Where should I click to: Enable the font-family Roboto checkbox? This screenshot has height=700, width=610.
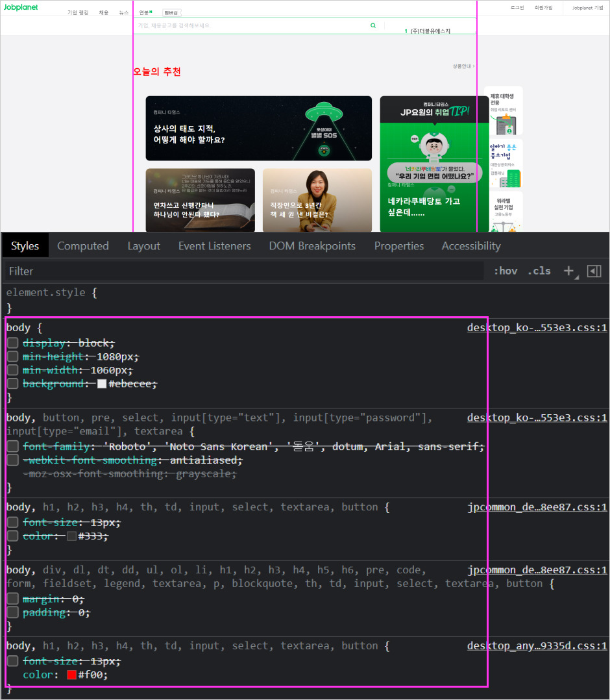coord(12,446)
